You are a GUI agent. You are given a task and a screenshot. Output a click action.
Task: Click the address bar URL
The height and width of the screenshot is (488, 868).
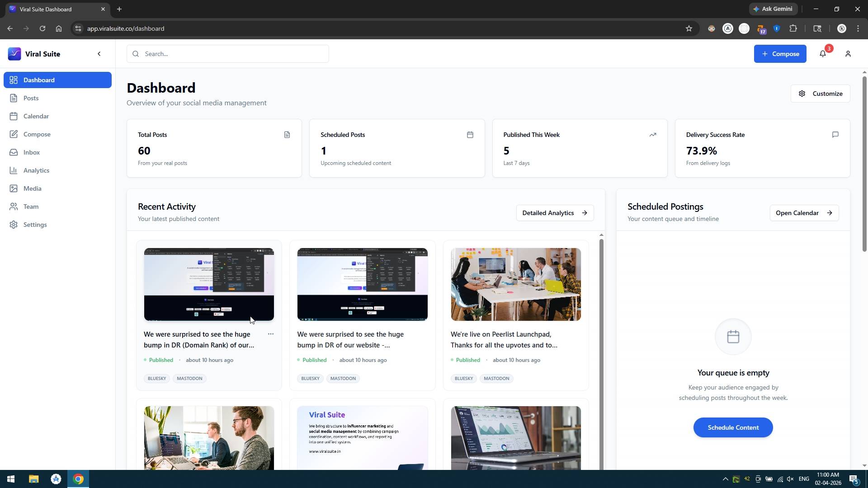coord(126,28)
